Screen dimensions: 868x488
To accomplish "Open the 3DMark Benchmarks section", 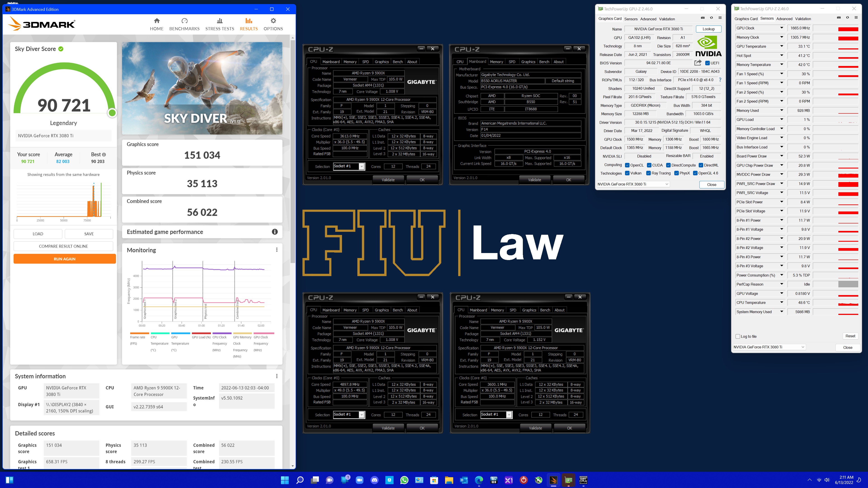I will 184,24.
